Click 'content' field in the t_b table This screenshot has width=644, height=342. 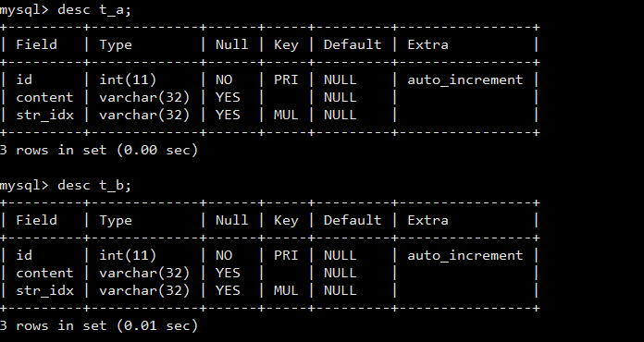pos(44,273)
